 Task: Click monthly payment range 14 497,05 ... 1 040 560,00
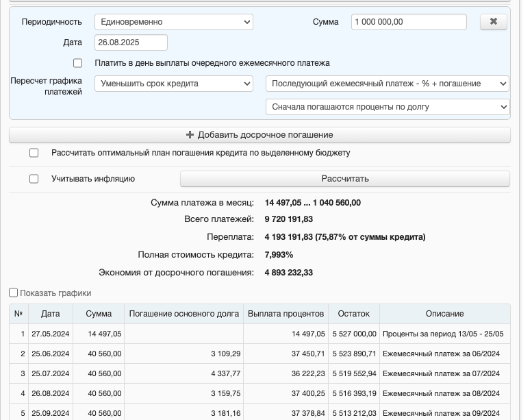coord(313,203)
